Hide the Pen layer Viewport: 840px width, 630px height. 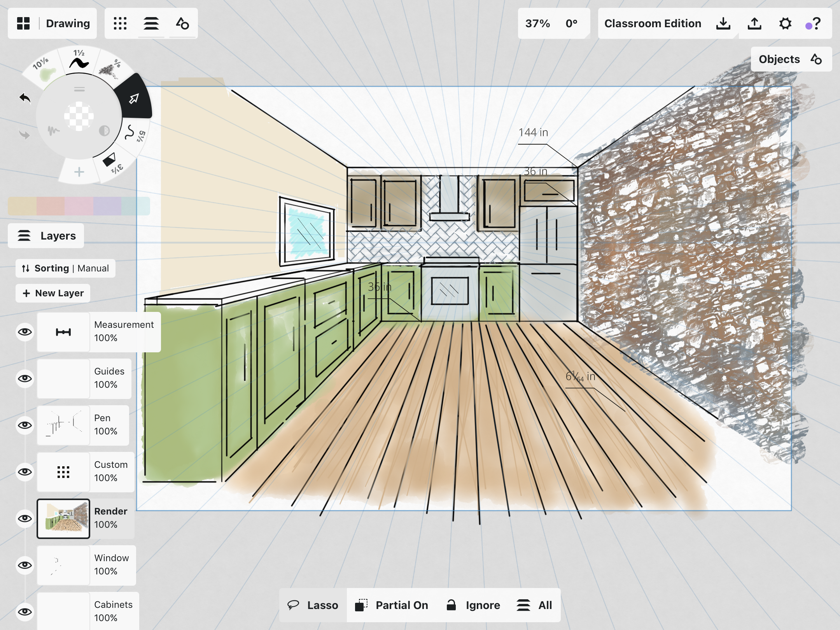tap(25, 425)
